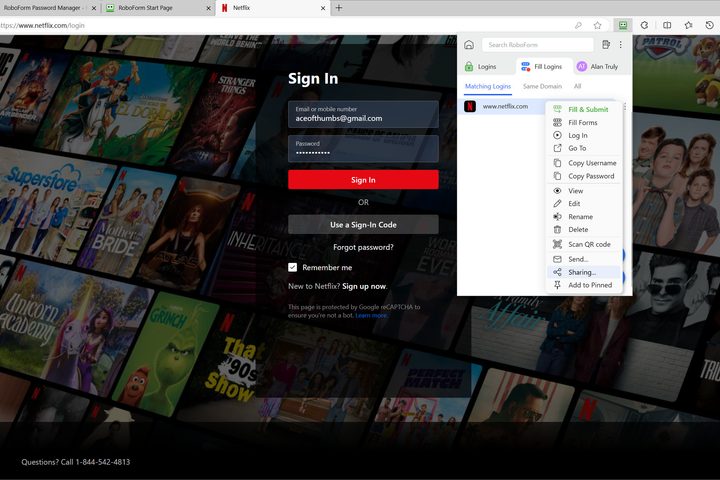Screen dimensions: 720x480
Task: Click the Email or mobile number field
Action: (x=363, y=114)
